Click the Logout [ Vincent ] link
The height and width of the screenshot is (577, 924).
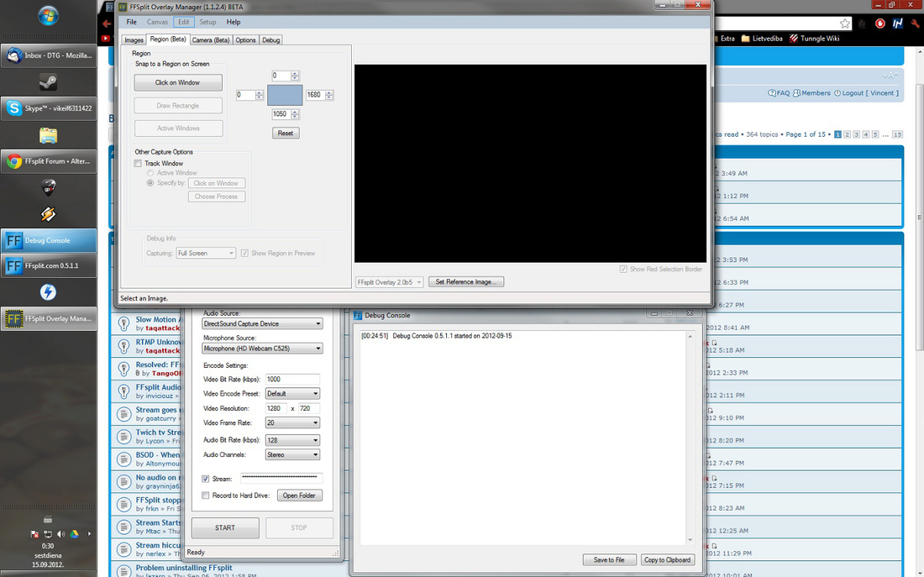point(866,93)
